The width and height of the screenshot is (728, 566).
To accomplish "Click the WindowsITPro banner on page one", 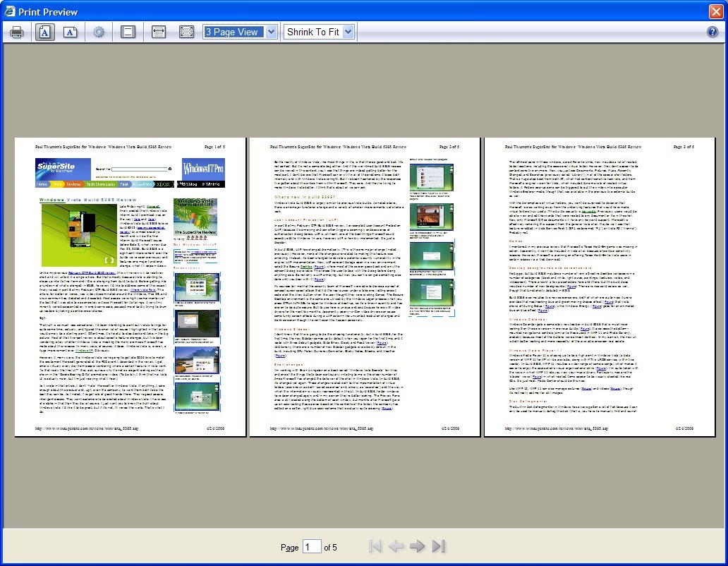I will [203, 170].
